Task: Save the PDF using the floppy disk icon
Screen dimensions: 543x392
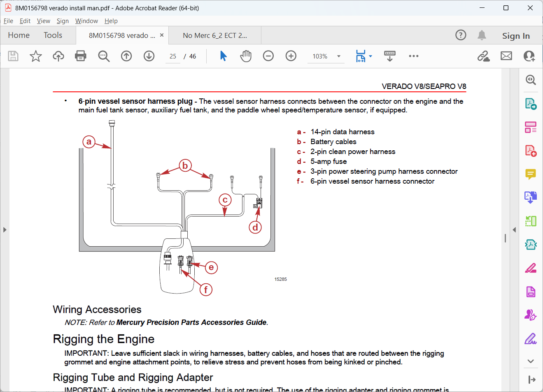Action: coord(13,56)
